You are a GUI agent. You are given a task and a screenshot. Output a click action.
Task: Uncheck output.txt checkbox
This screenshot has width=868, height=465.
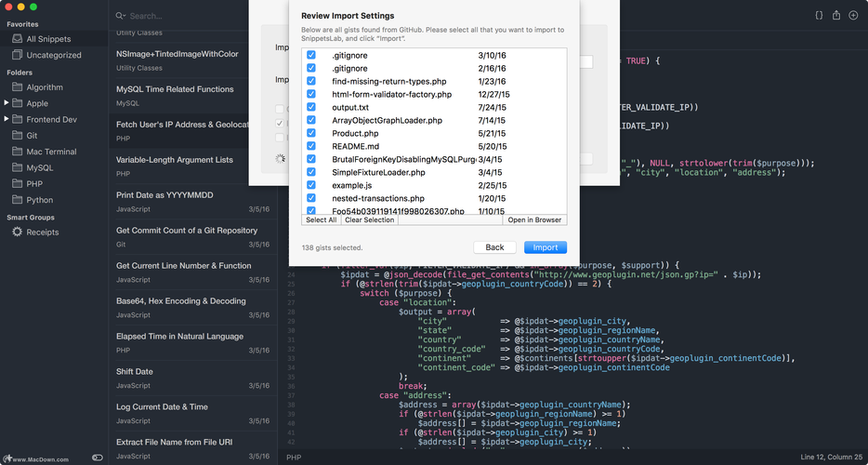tap(311, 107)
